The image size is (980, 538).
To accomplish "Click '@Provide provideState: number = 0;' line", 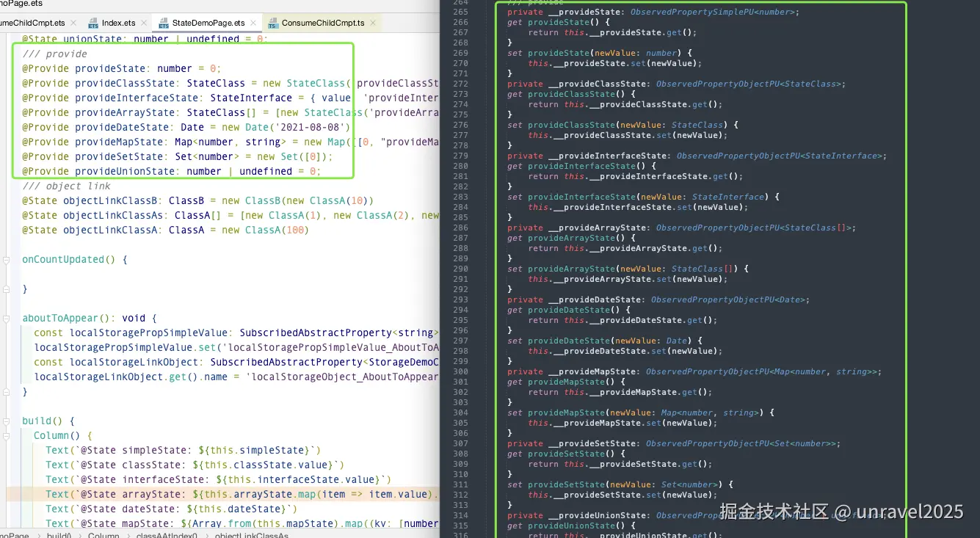I will click(x=121, y=68).
